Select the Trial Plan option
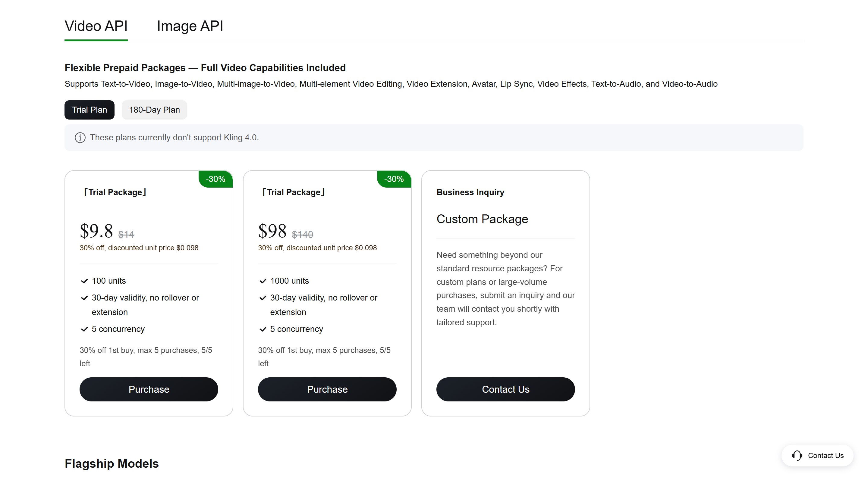The image size is (868, 477). pyautogui.click(x=89, y=110)
